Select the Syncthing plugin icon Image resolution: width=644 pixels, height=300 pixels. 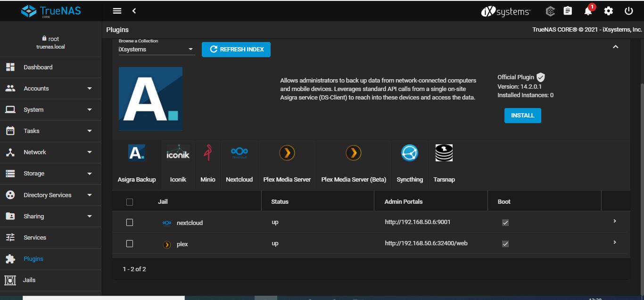[410, 153]
